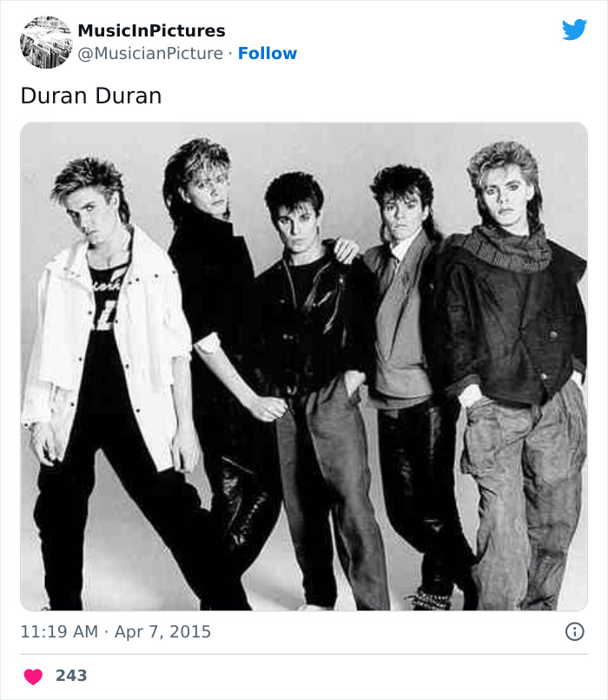Like the tweet with the heart icon
The width and height of the screenshot is (608, 700).
[33, 677]
